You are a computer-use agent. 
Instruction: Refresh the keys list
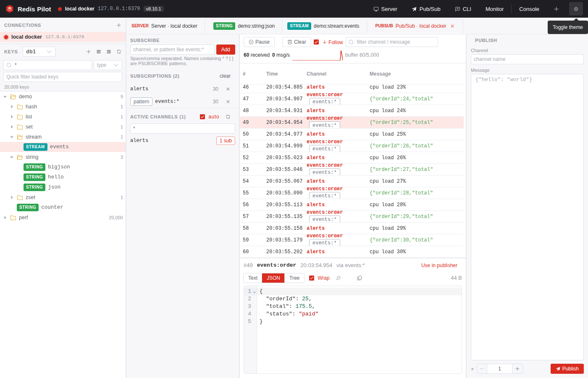point(119,52)
